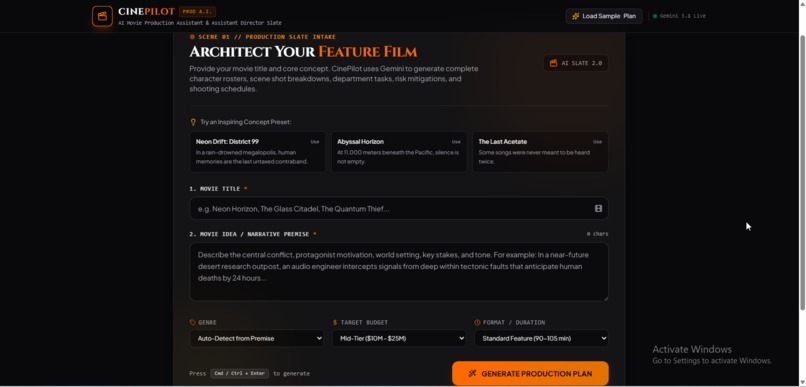Viewport: 806px width, 387px height.
Task: Use the Abyssal Horizon preset
Action: [399, 152]
